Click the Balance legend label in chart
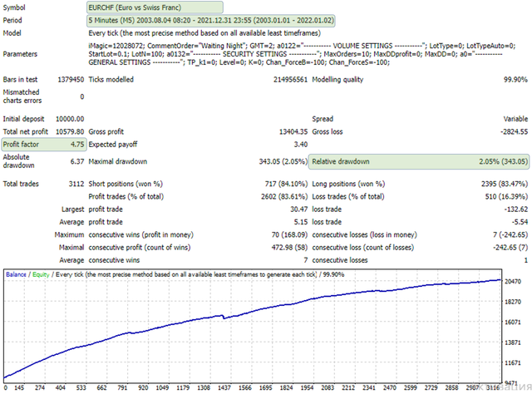This screenshot has height=399, width=532. [x=16, y=274]
